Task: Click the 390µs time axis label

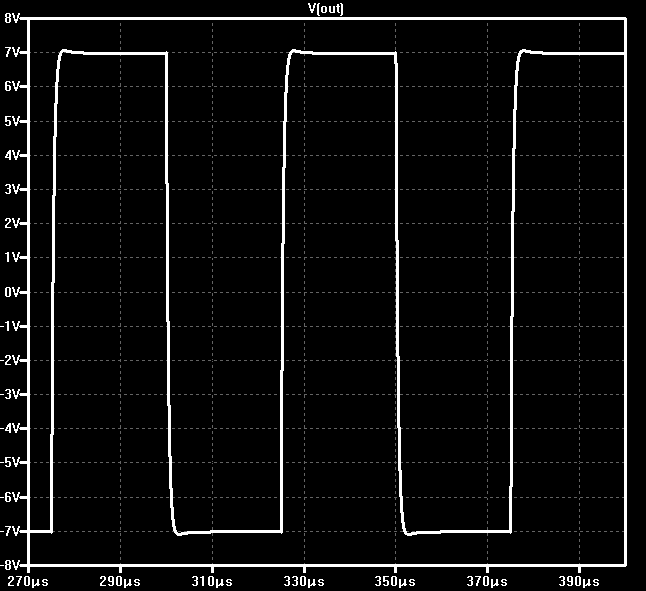Action: (x=579, y=582)
